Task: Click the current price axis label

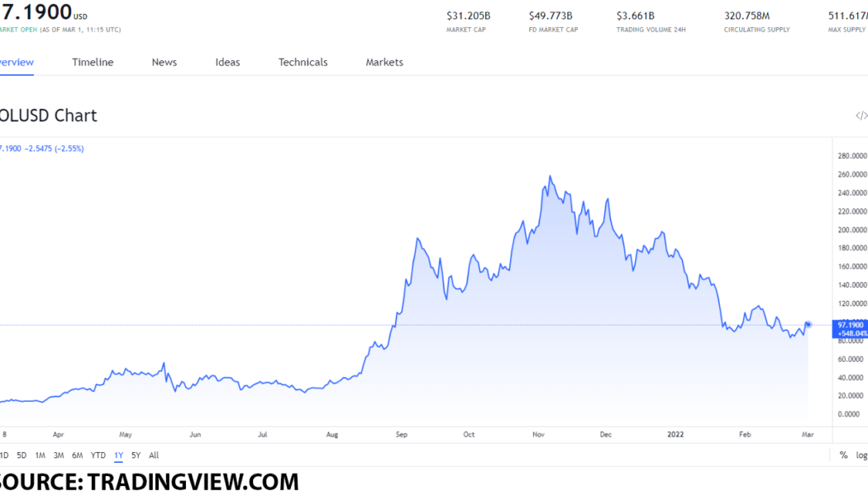Action: coord(848,328)
